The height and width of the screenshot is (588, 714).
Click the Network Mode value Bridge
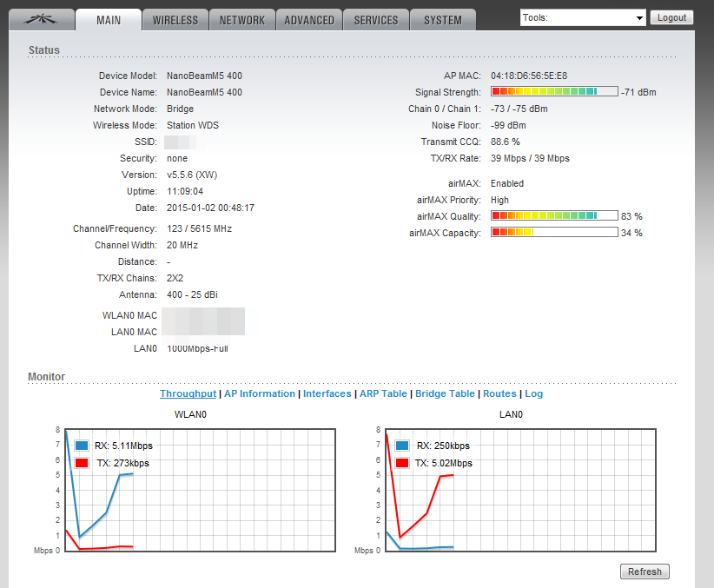point(181,109)
